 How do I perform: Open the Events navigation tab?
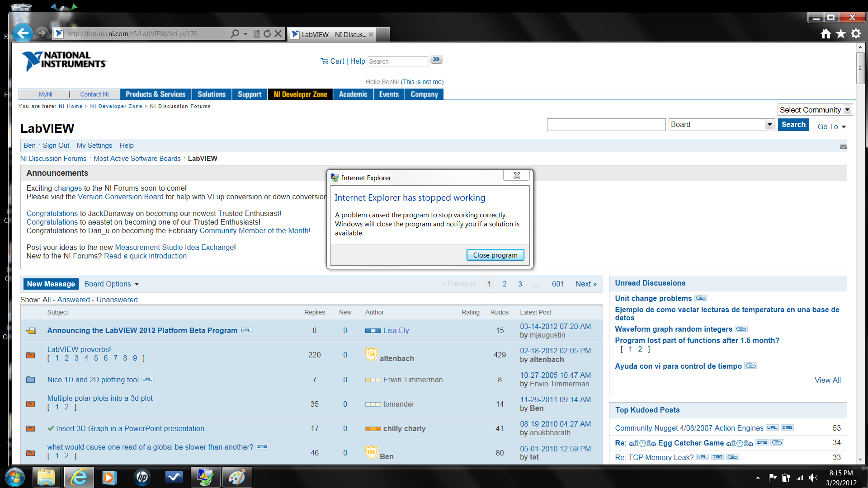pyautogui.click(x=389, y=94)
